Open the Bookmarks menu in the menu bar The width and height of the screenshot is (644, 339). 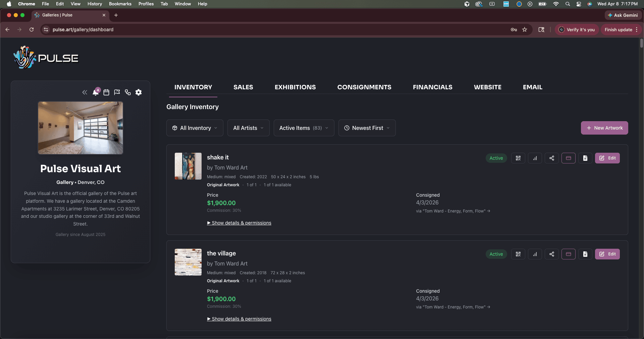(120, 4)
